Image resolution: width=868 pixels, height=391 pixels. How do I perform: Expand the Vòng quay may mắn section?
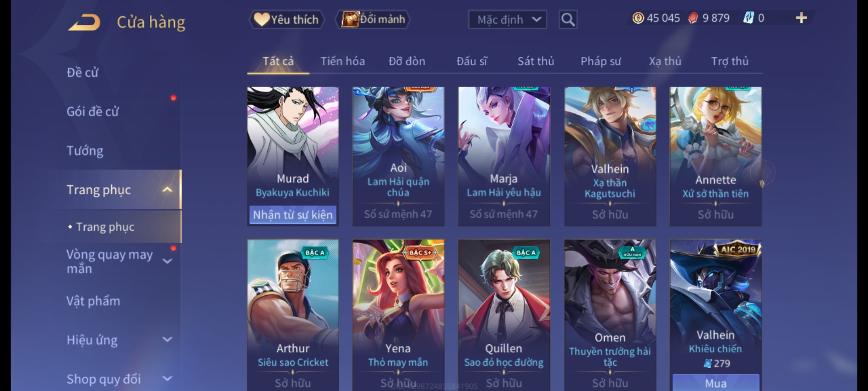click(167, 261)
